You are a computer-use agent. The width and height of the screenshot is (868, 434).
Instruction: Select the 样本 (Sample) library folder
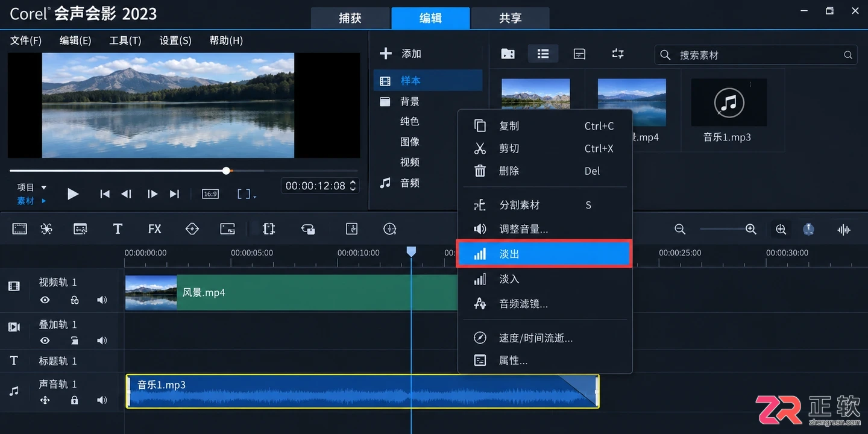coord(428,80)
